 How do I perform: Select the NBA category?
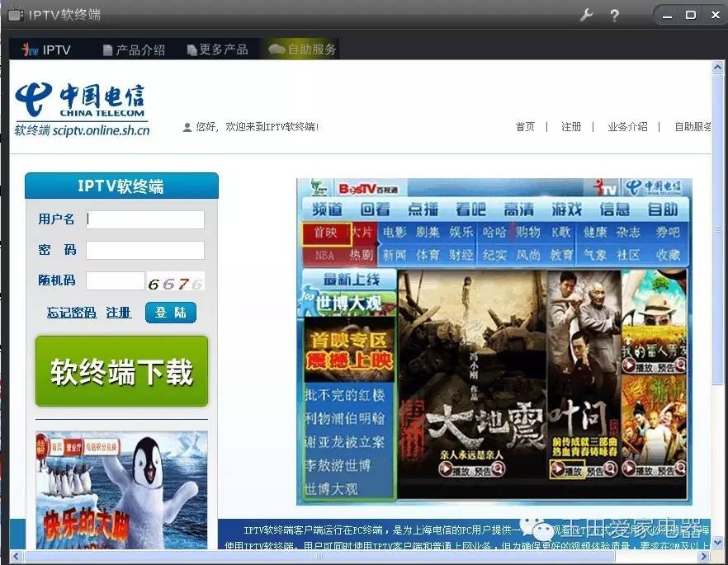[324, 255]
